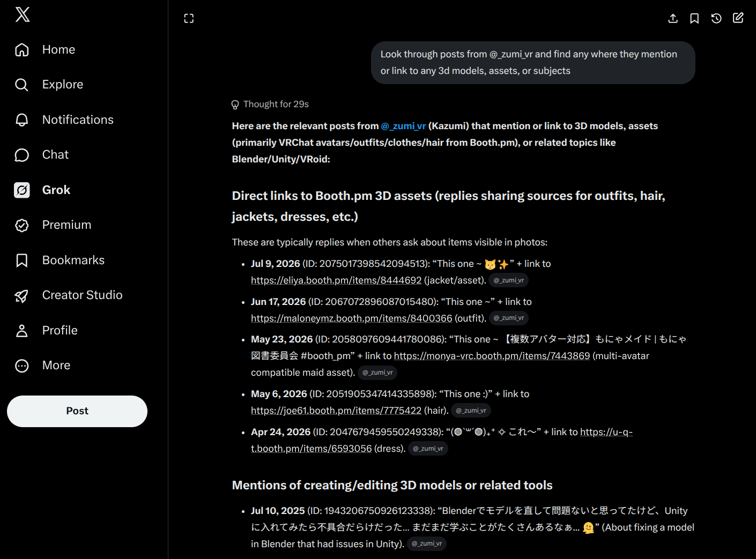This screenshot has height=559, width=756.
Task: Click the X logo icon
Action: tap(23, 14)
